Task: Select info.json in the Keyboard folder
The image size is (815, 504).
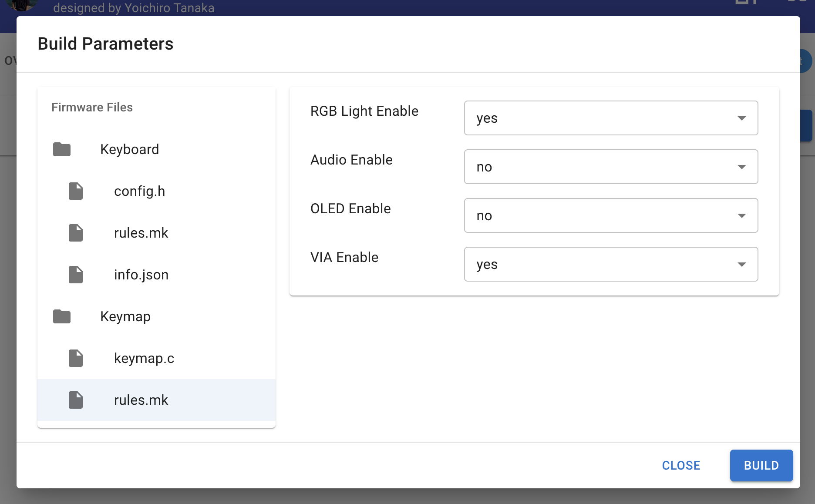Action: (141, 275)
